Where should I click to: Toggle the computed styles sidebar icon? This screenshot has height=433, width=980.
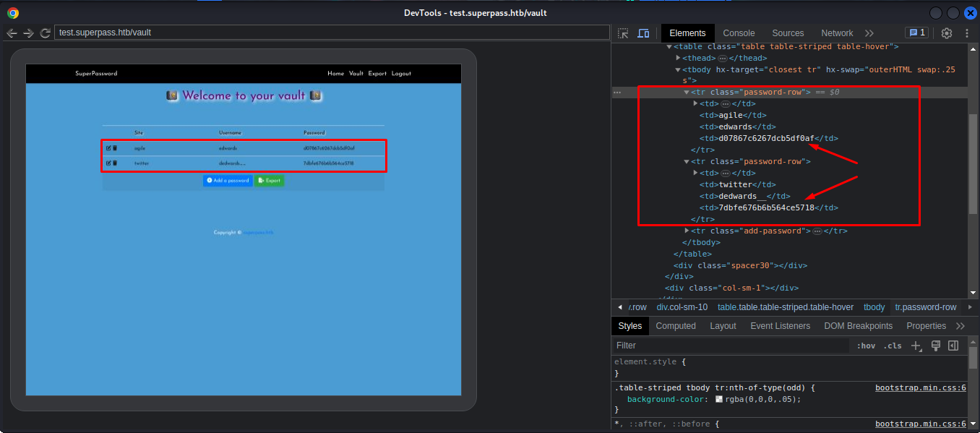[x=953, y=346]
